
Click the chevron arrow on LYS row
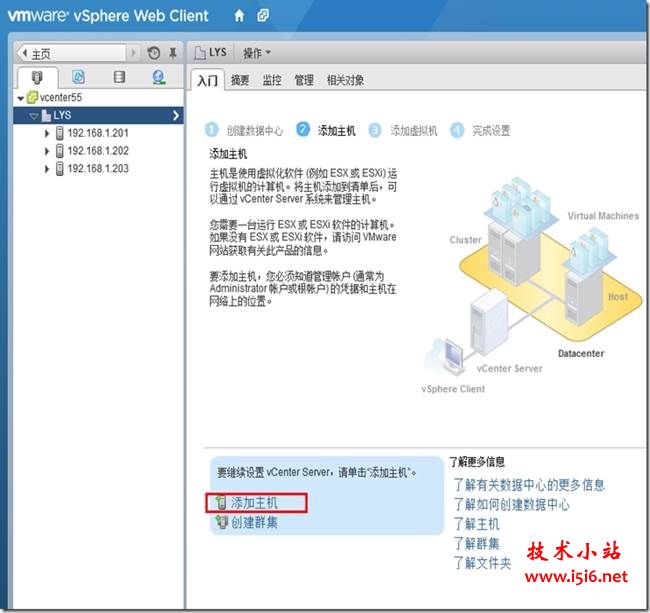click(x=176, y=115)
